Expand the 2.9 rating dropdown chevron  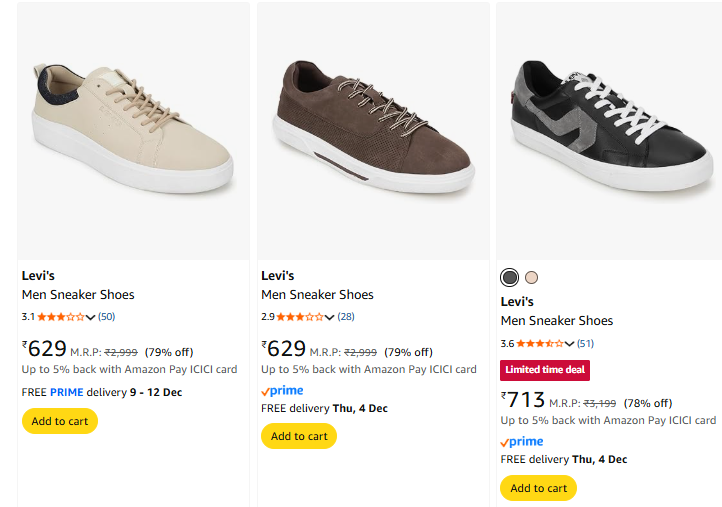pyautogui.click(x=330, y=317)
